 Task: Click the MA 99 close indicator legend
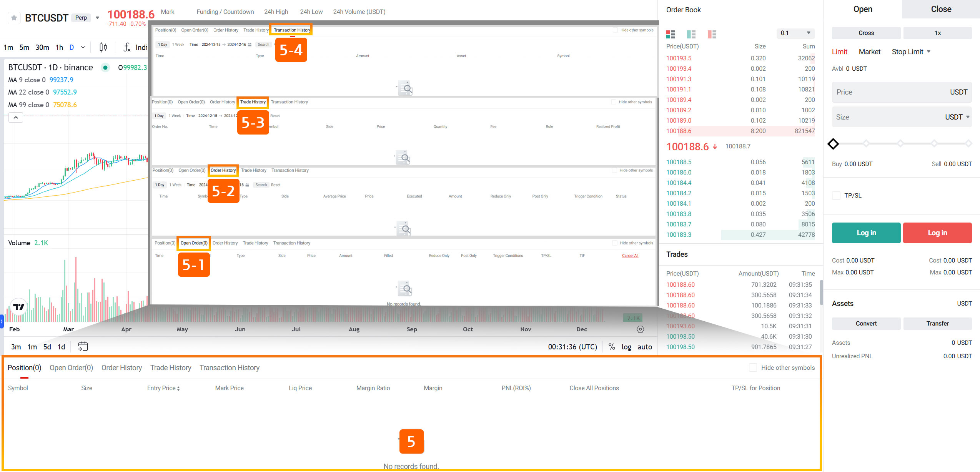pyautogui.click(x=42, y=105)
